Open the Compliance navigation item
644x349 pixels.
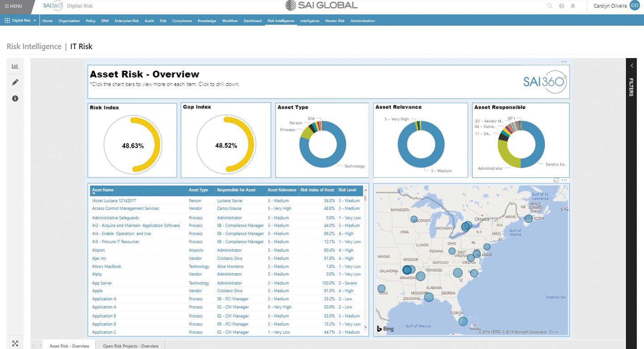click(182, 20)
